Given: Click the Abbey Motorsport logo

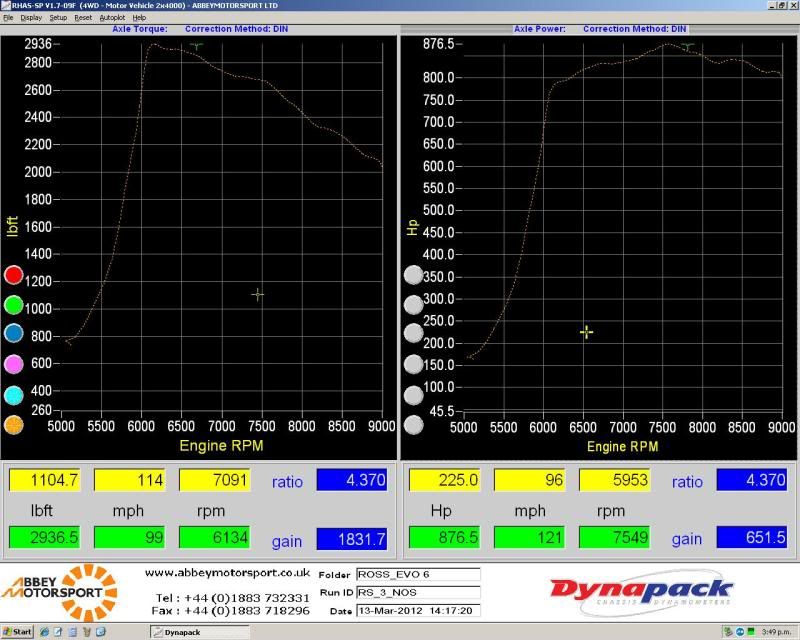Looking at the screenshot, I should tap(60, 592).
